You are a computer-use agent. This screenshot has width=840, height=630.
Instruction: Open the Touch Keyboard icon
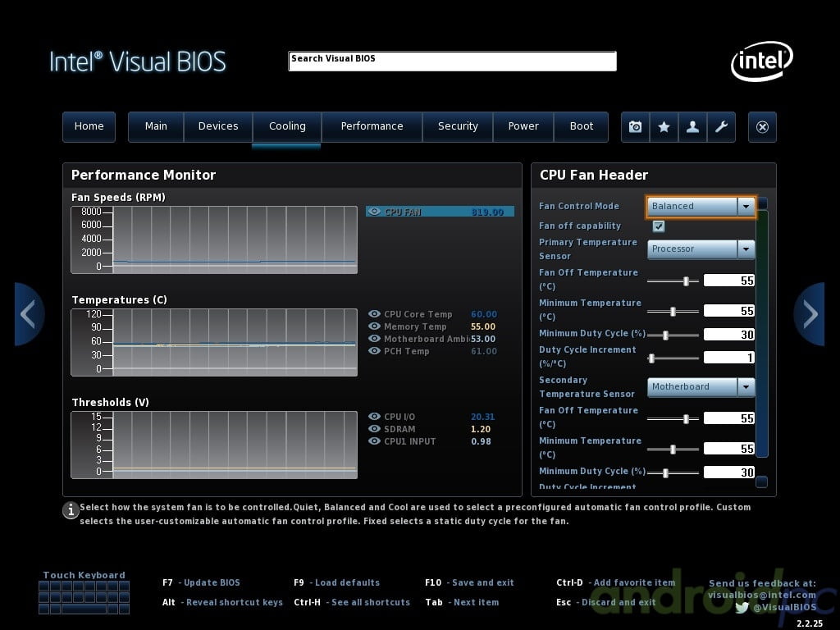click(x=84, y=597)
